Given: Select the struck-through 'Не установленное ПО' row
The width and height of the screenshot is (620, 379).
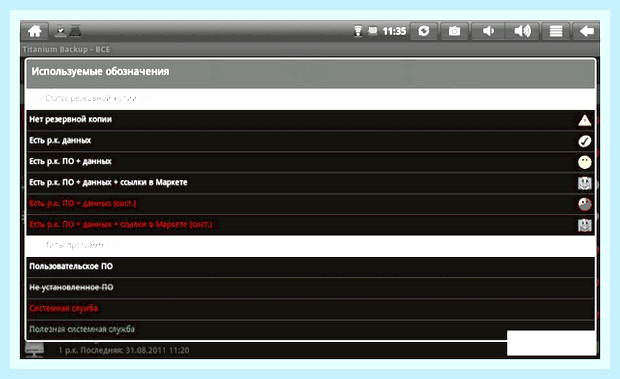Looking at the screenshot, I should click(310, 288).
